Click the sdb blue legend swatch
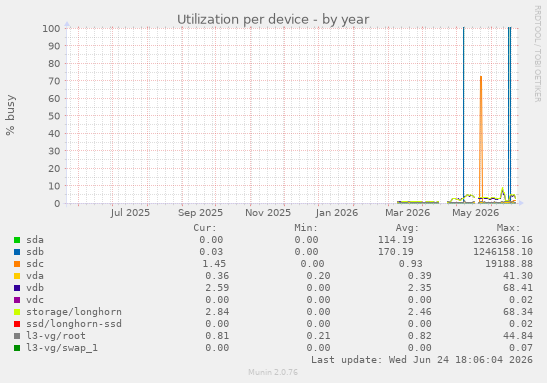Image resolution: width=547 pixels, height=383 pixels. 17,252
